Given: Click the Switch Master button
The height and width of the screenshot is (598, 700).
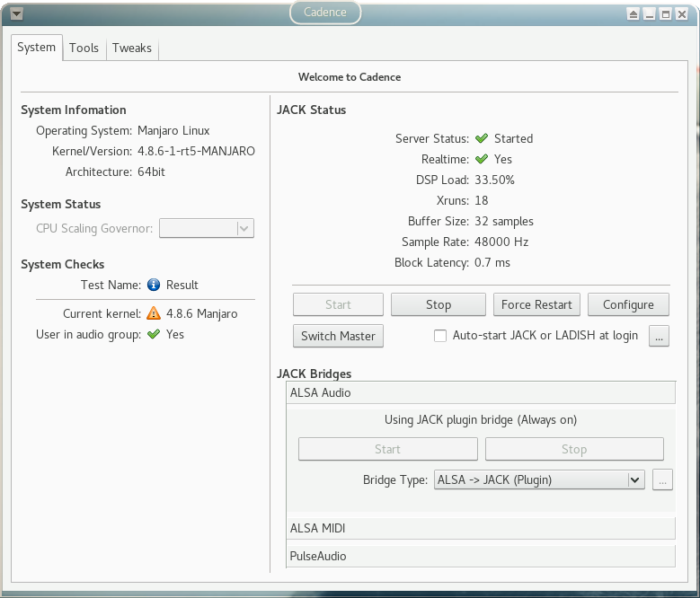Looking at the screenshot, I should click(x=338, y=336).
